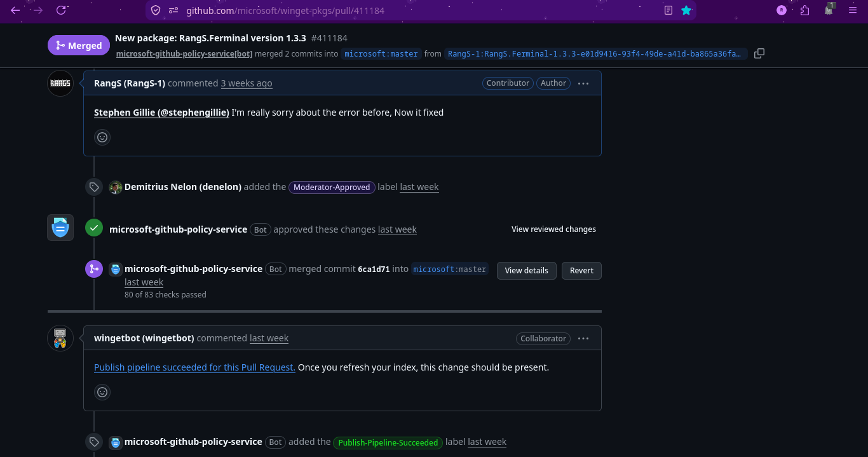
Task: Click the Bot badge in the approved-changes row
Action: pyautogui.click(x=261, y=229)
